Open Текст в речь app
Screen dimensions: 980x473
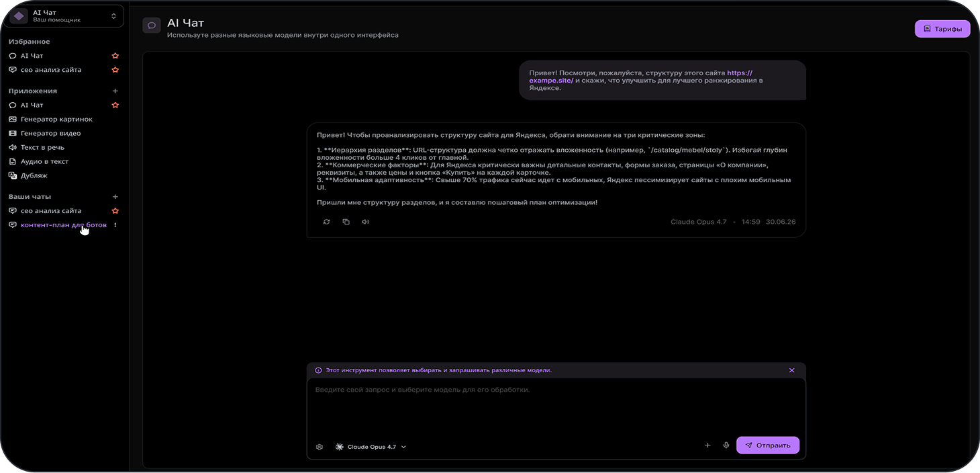[x=42, y=147]
